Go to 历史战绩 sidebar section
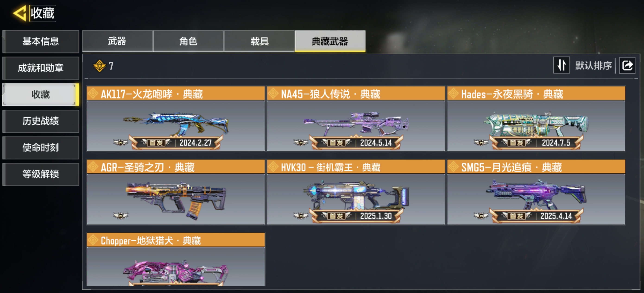 tap(41, 121)
